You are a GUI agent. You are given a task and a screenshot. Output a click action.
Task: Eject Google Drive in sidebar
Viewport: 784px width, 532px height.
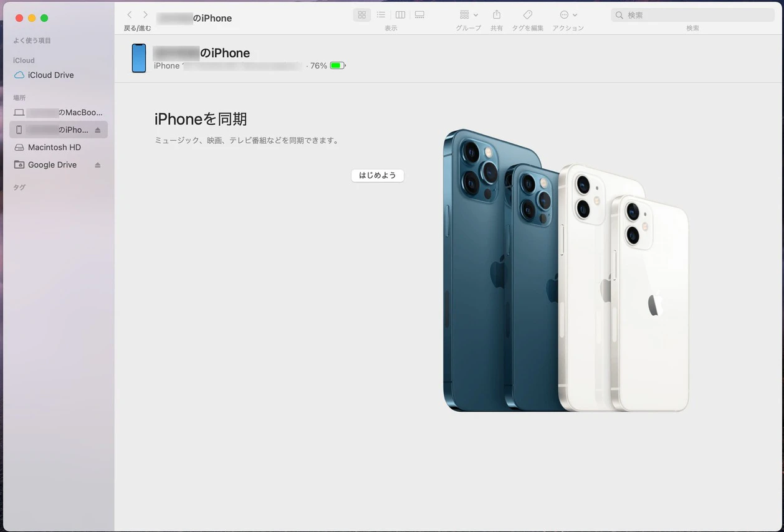tap(97, 165)
